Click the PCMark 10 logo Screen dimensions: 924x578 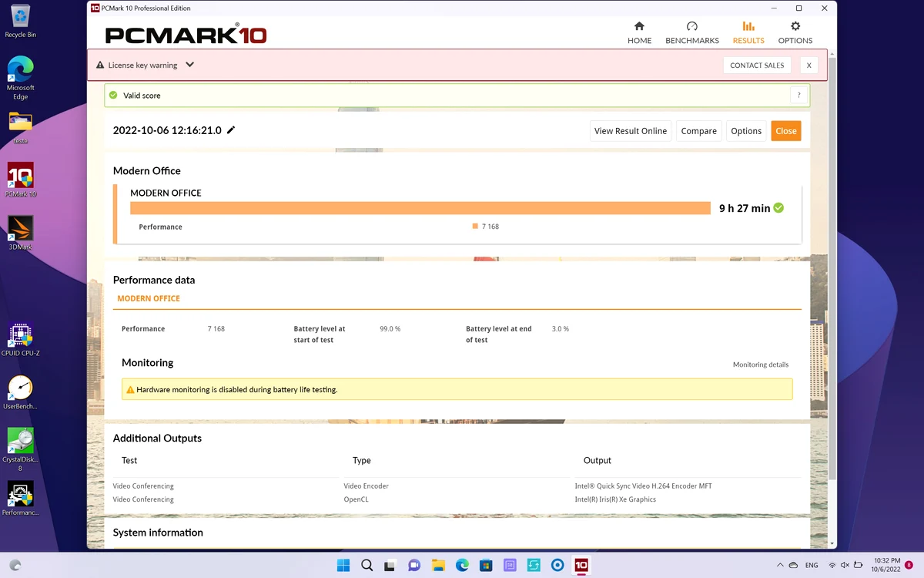pos(186,34)
